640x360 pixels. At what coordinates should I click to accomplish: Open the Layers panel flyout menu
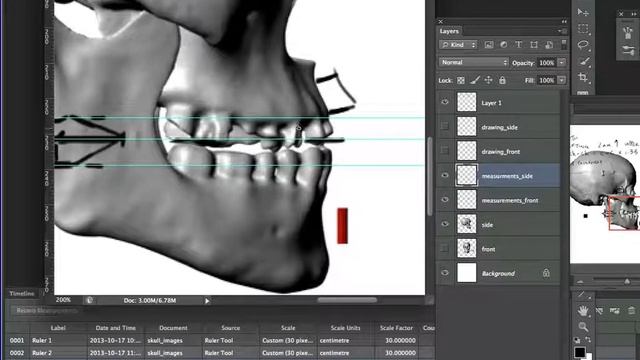click(562, 31)
